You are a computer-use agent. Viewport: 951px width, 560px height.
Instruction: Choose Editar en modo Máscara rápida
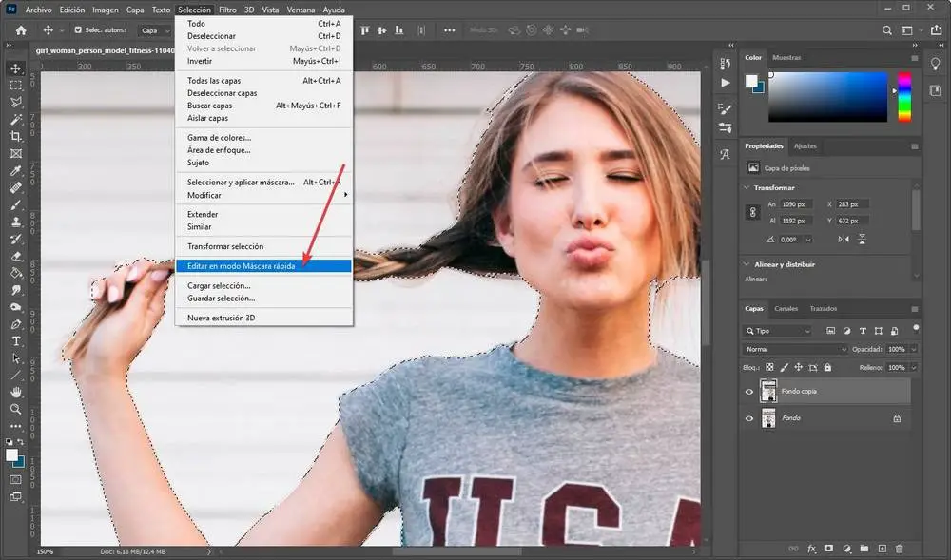[x=241, y=266]
